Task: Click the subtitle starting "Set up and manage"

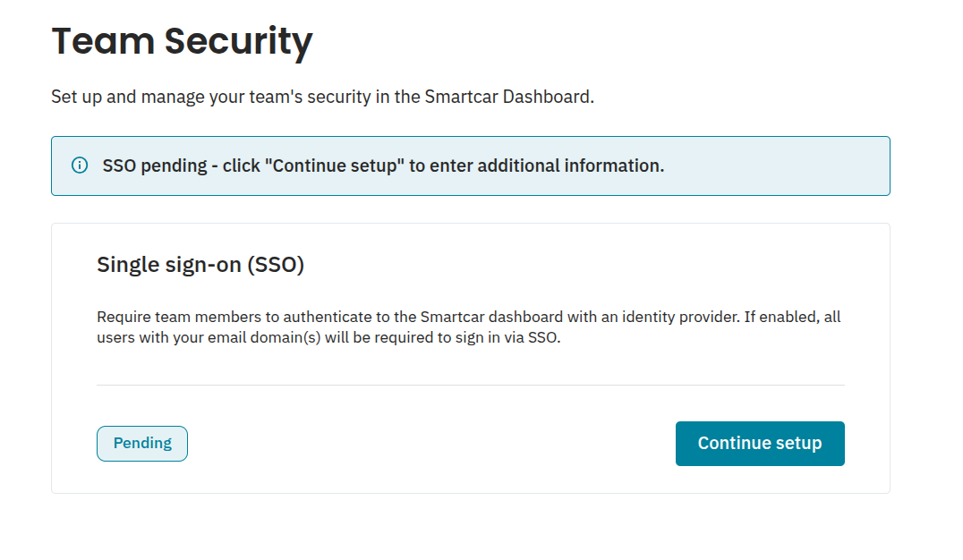Action: [322, 97]
